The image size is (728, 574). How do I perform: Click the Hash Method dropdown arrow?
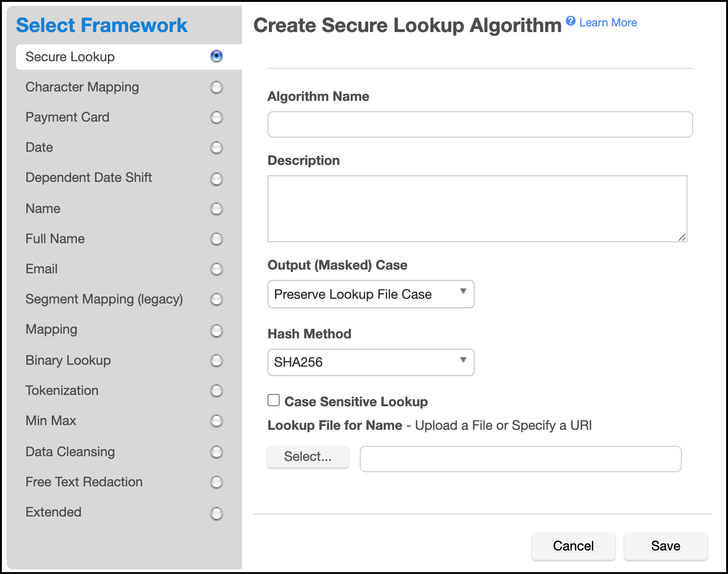click(x=463, y=360)
